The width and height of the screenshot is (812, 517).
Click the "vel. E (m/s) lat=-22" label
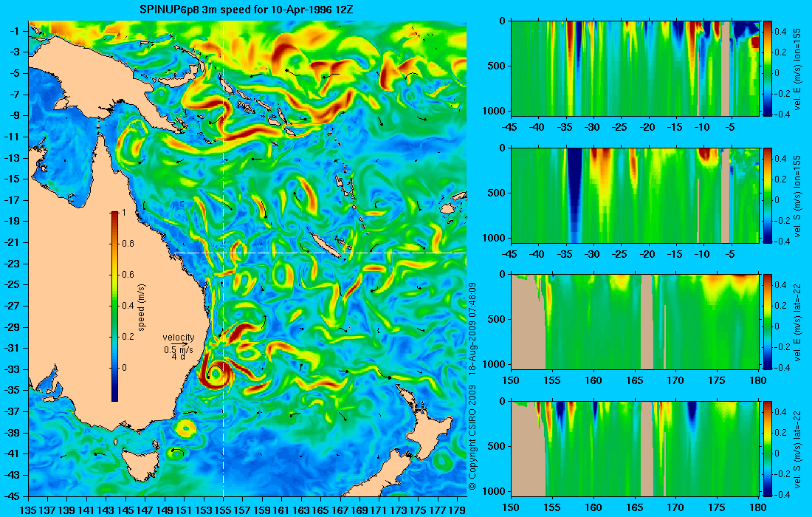[798, 322]
